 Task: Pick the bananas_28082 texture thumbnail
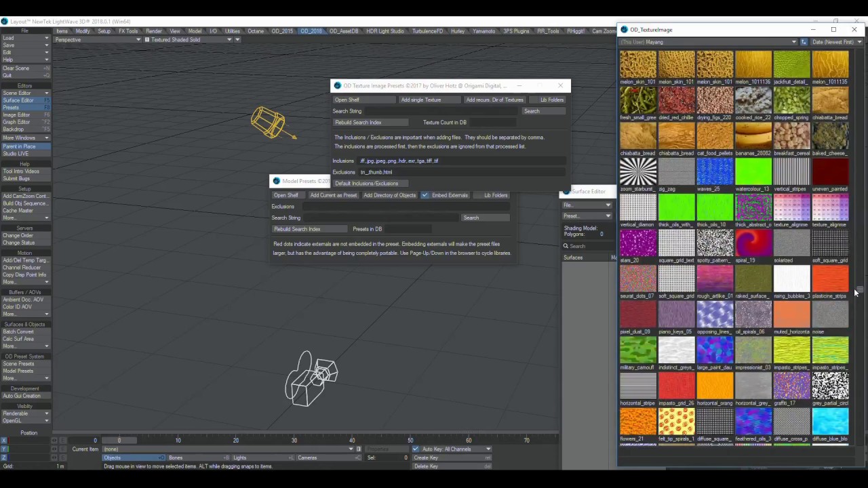(753, 136)
